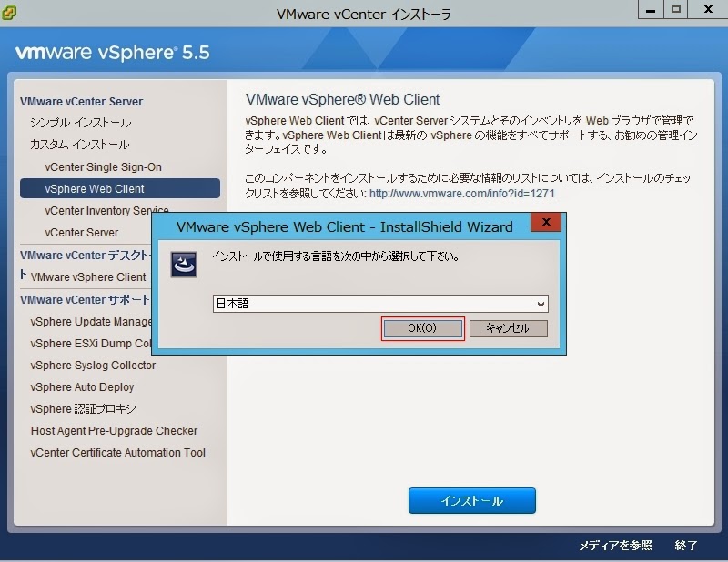Select カスタム インストール in the sidebar

click(79, 145)
